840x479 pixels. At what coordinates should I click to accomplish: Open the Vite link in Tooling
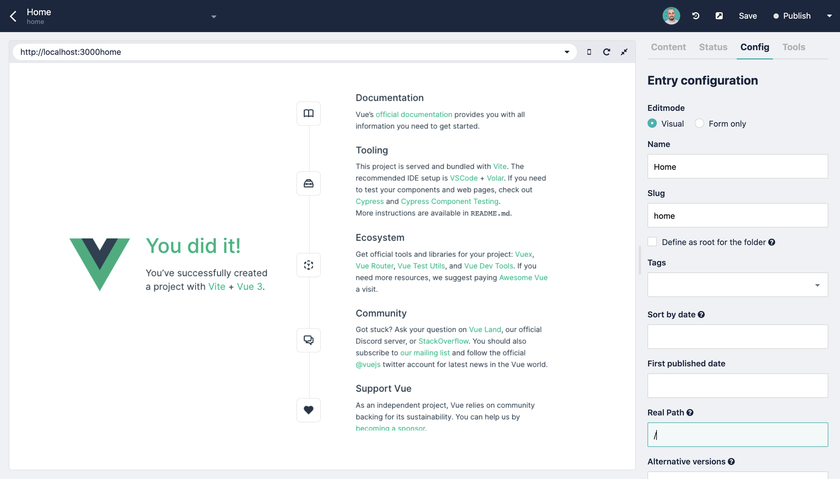pyautogui.click(x=499, y=167)
